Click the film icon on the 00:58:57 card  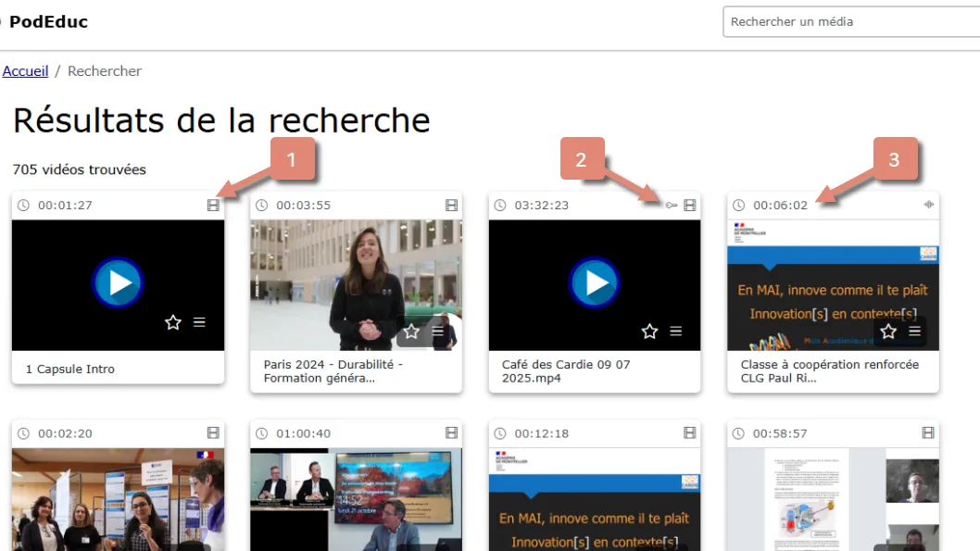point(928,432)
